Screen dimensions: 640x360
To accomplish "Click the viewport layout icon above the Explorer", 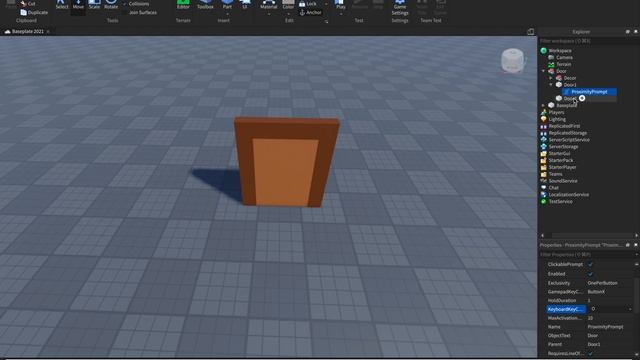I will [530, 31].
